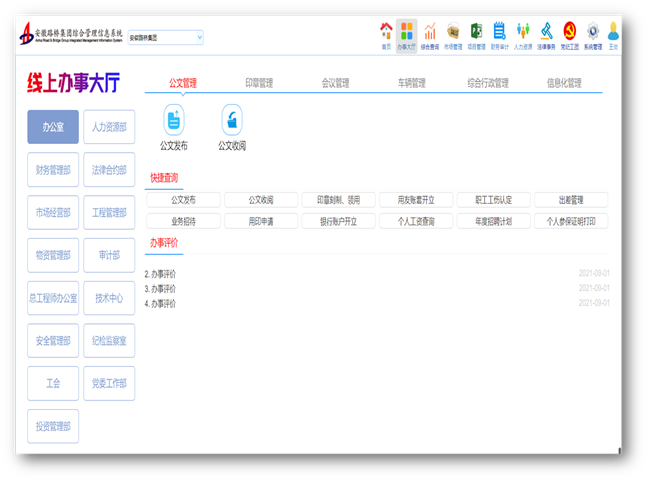The height and width of the screenshot is (482, 650).
Task: Click the 公文发布 document icon
Action: coord(174,122)
